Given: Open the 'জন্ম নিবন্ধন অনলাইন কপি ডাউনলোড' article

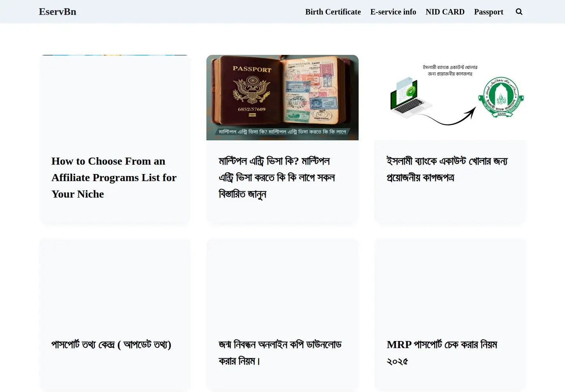Looking at the screenshot, I should (280, 353).
